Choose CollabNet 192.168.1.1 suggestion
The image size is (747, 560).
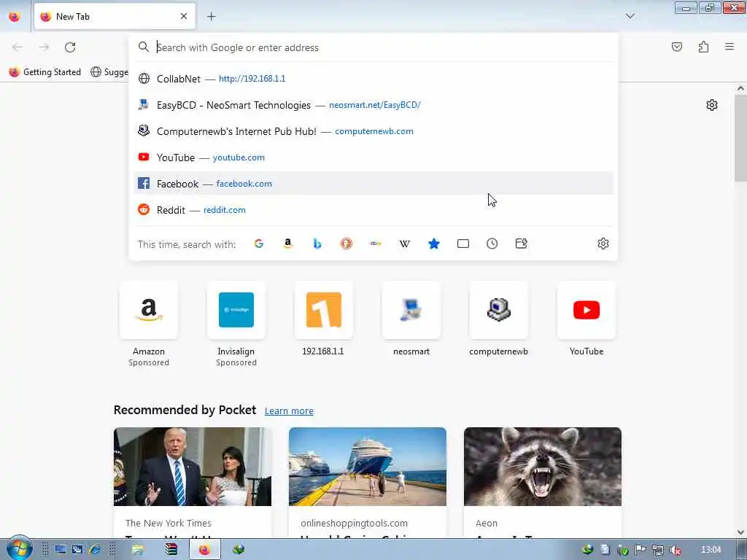[373, 79]
